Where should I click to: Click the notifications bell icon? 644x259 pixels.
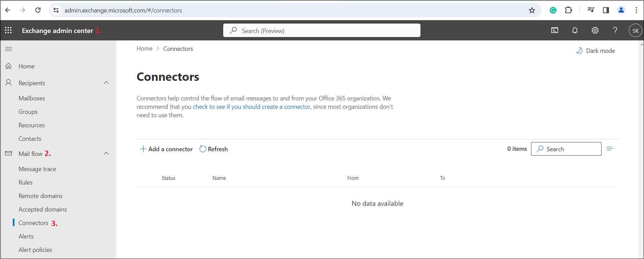coord(575,30)
